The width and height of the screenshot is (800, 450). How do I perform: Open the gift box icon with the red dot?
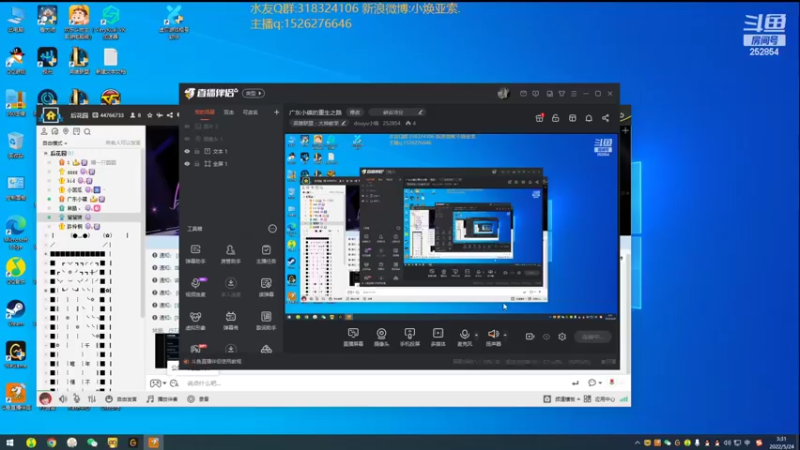[539, 118]
